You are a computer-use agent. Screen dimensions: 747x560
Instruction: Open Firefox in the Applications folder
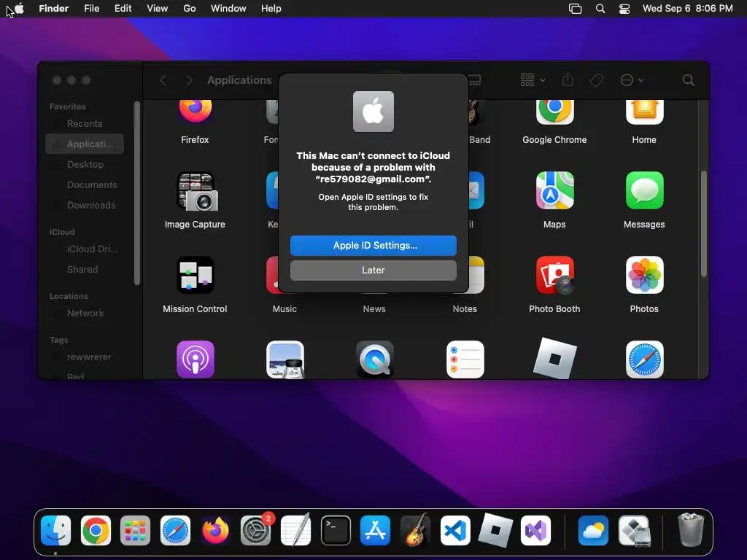[195, 111]
